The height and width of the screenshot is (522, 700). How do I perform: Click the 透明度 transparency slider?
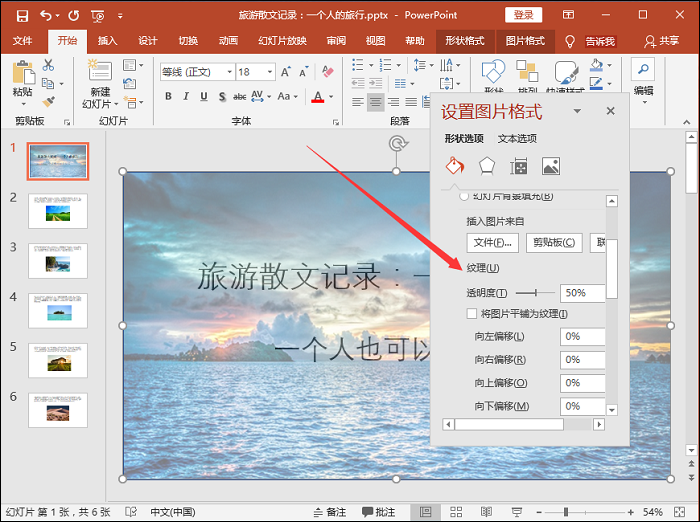(x=534, y=293)
